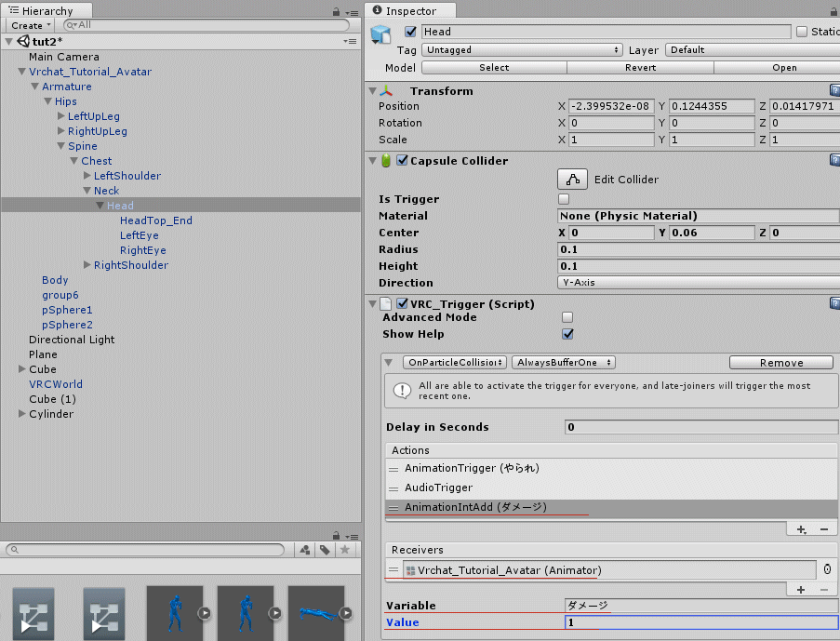840x641 pixels.
Task: Click the plus icon under Actions list
Action: coord(802,529)
